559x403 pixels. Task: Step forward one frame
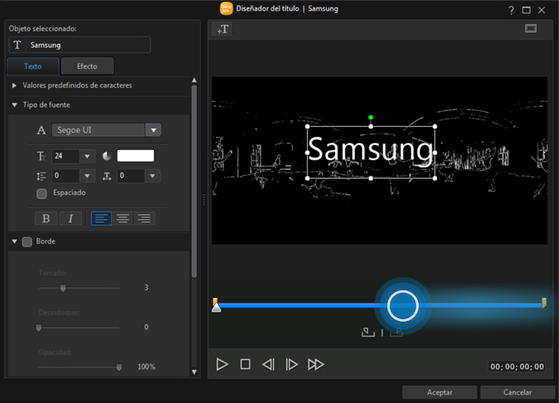291,364
